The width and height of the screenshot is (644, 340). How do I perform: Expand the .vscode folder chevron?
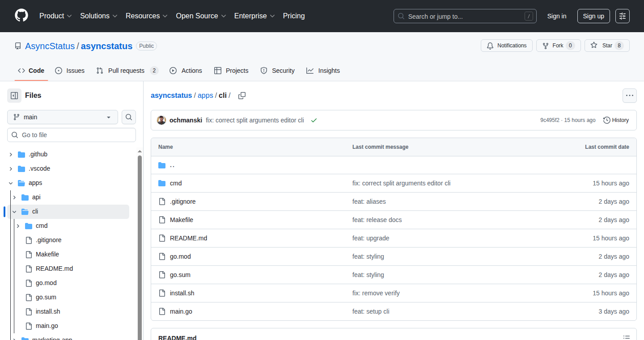[11, 169]
